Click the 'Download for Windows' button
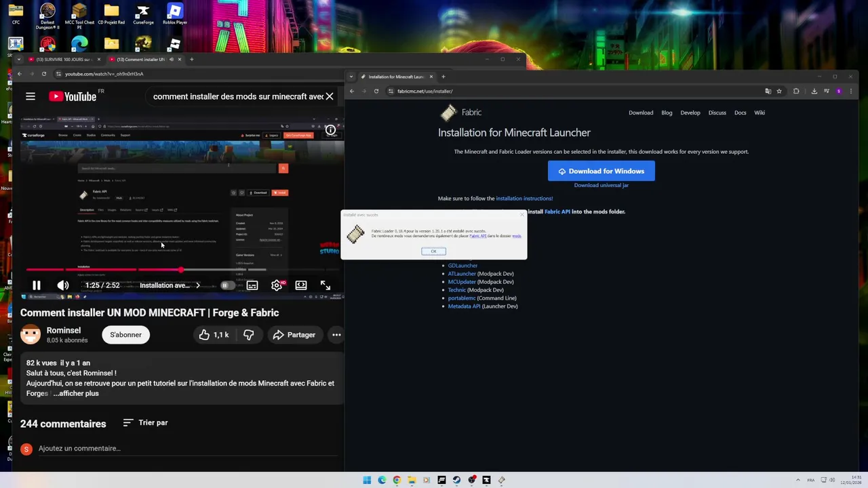 (601, 171)
